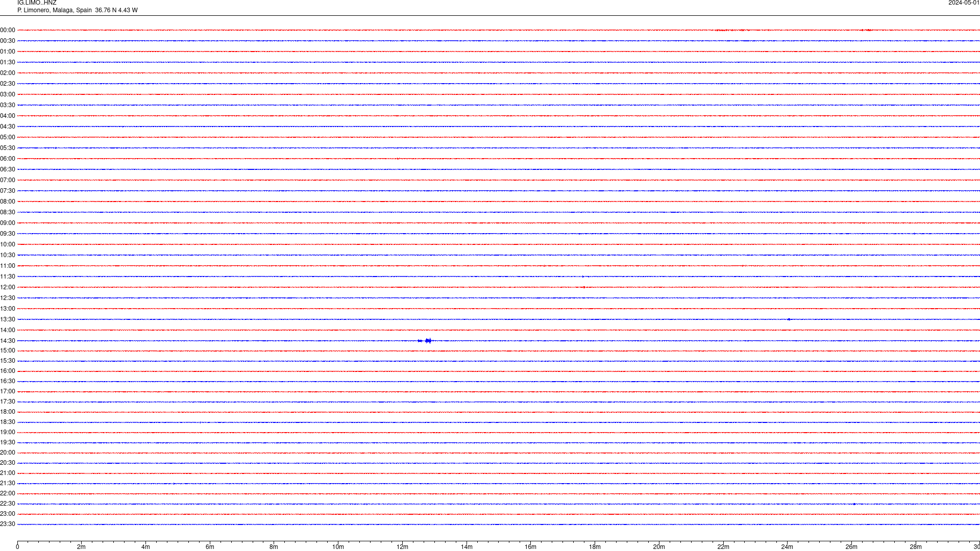Select the 09:30 time label
The height and width of the screenshot is (551, 980).
(x=8, y=234)
